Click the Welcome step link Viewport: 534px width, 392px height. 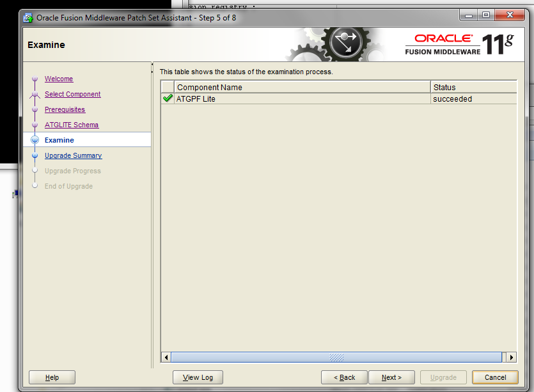pos(59,79)
